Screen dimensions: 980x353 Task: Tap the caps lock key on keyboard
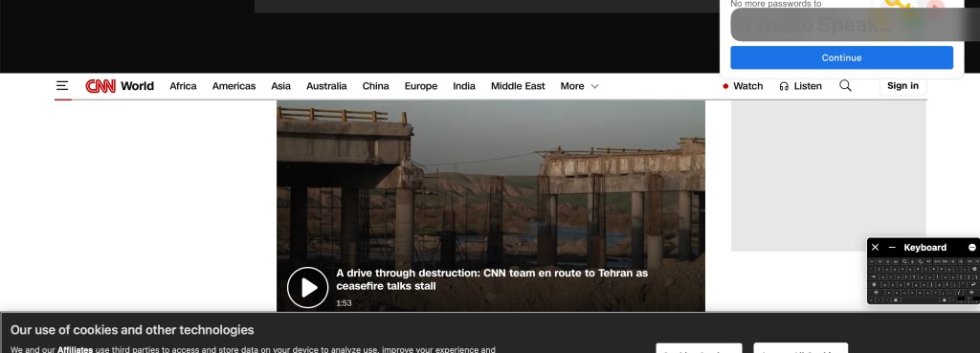pos(874,284)
